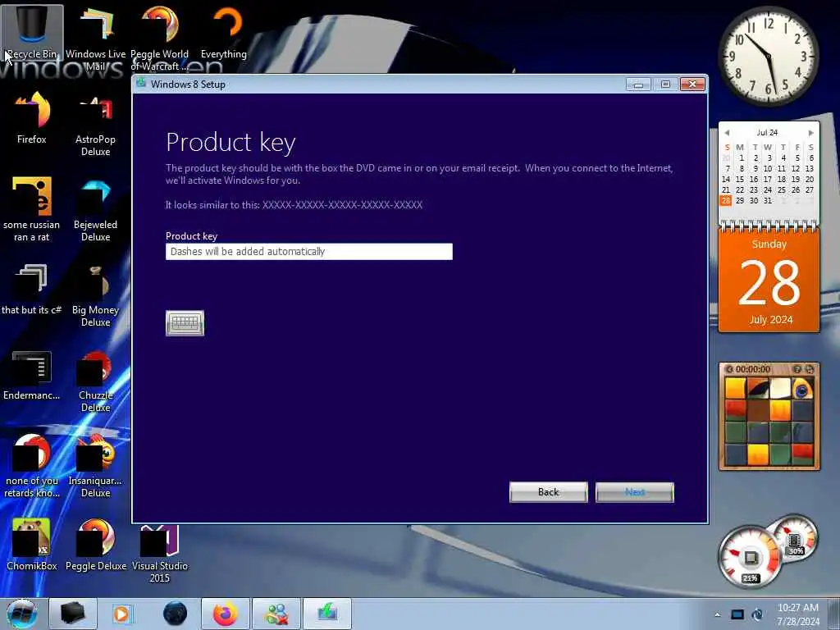The height and width of the screenshot is (630, 840).
Task: Select day 28 in the calendar gadget
Action: (726, 200)
